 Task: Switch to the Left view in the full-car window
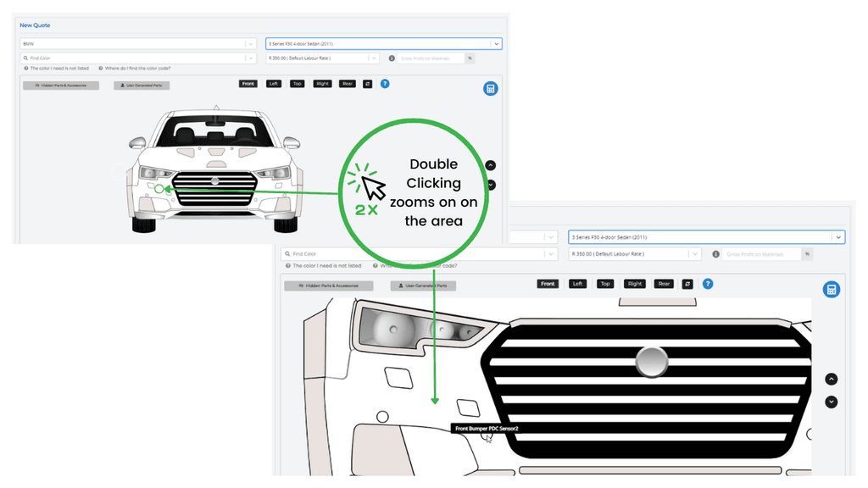pyautogui.click(x=273, y=84)
